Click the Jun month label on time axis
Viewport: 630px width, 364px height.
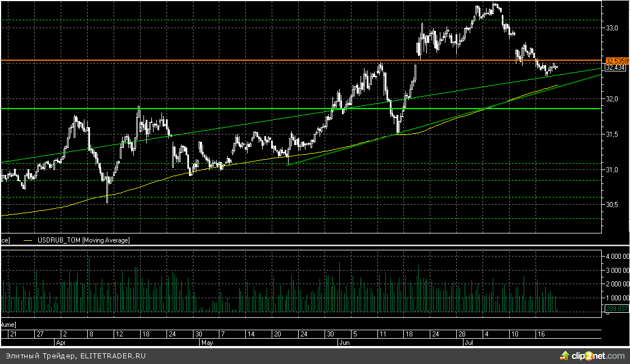[344, 341]
